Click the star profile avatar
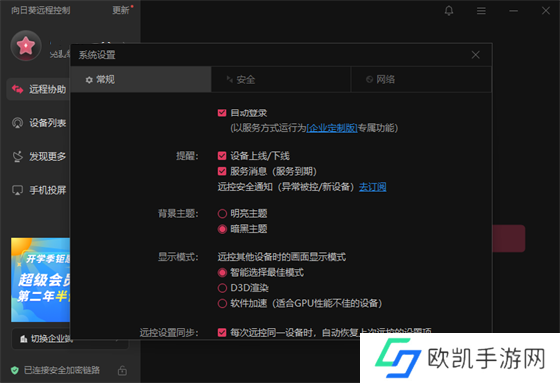The image size is (560, 383). pyautogui.click(x=26, y=46)
